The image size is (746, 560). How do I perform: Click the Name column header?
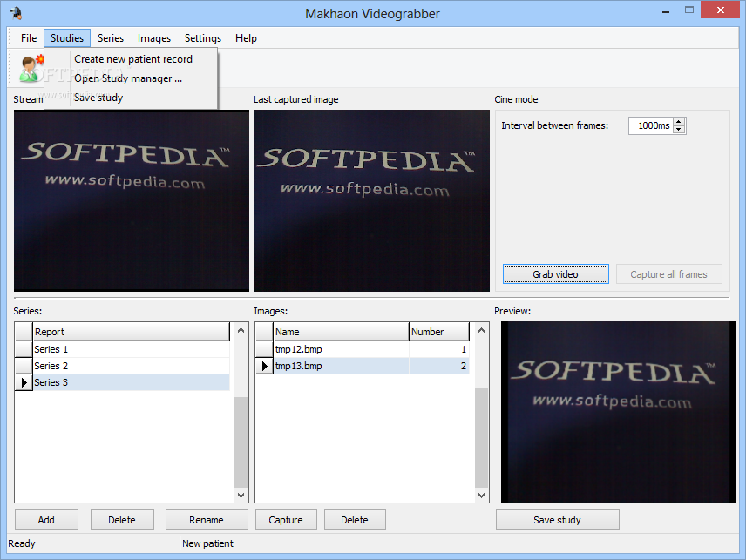[x=341, y=332]
